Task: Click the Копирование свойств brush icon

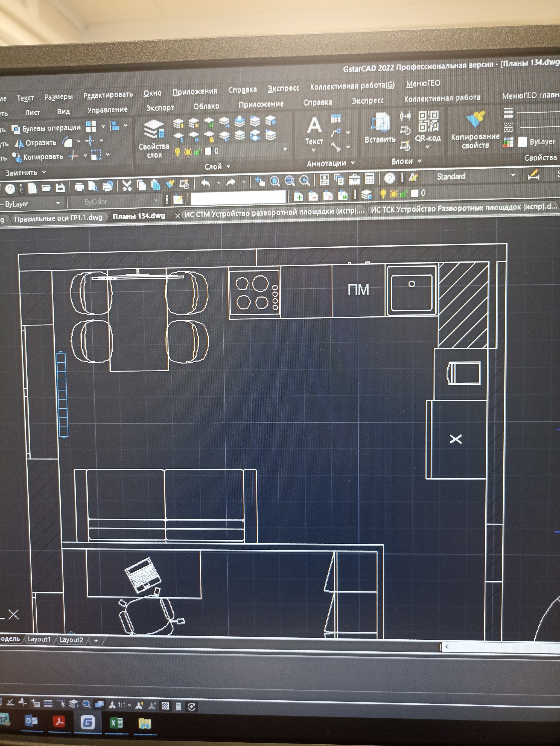Action: pyautogui.click(x=476, y=119)
